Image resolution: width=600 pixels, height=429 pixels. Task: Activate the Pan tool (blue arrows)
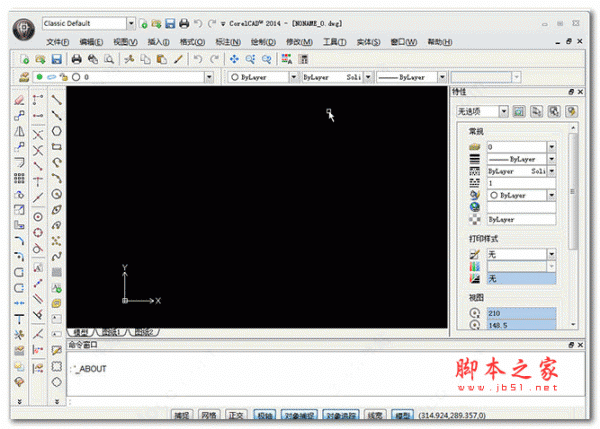click(x=234, y=59)
